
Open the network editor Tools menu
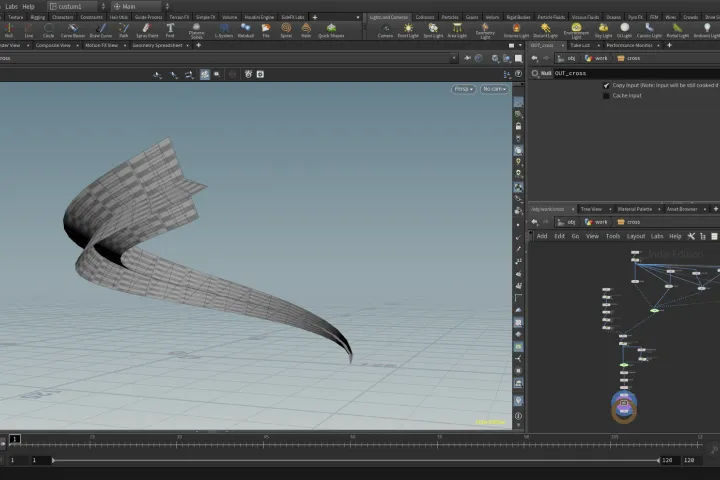pyautogui.click(x=613, y=236)
